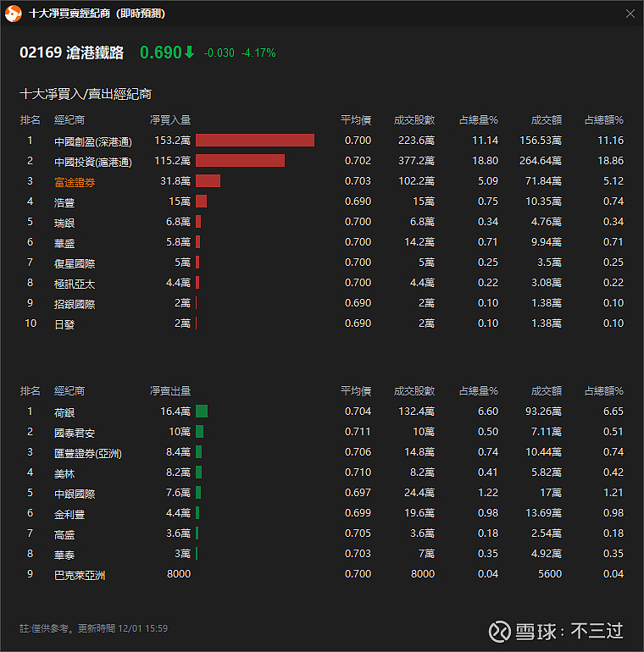Screen dimensions: 644x652
Task: Click the 排名 header in net-sell table
Action: (30, 391)
